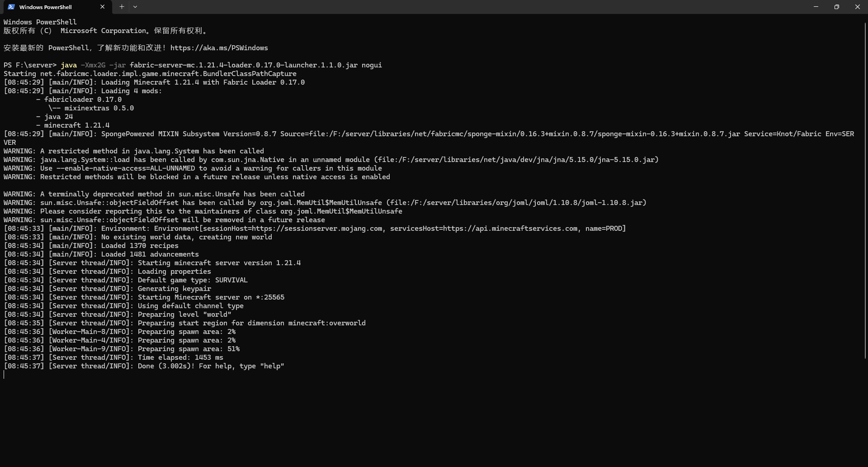Click the empty title bar area
This screenshot has height=467, width=868.
(452, 7)
